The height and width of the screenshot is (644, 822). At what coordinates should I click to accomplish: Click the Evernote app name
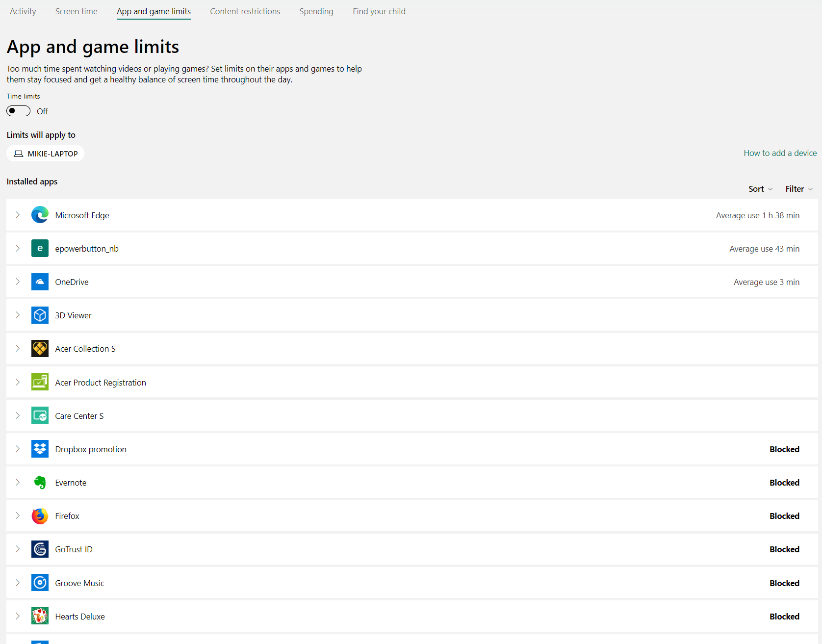point(71,483)
